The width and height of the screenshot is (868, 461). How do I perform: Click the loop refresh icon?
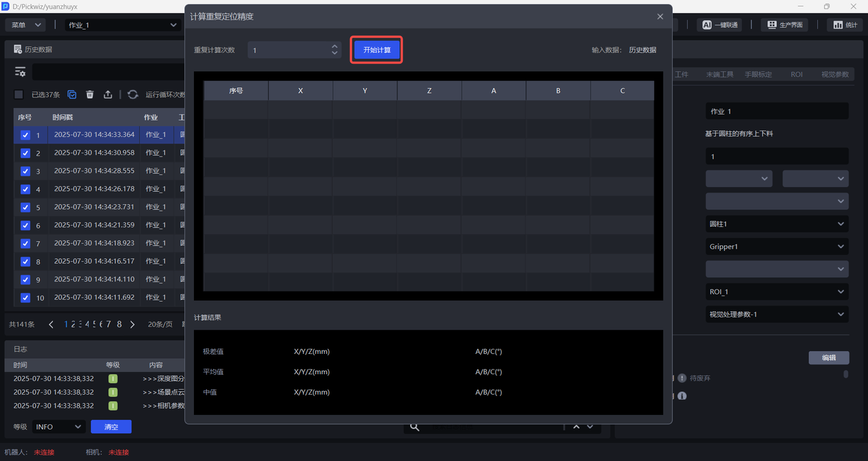(133, 95)
